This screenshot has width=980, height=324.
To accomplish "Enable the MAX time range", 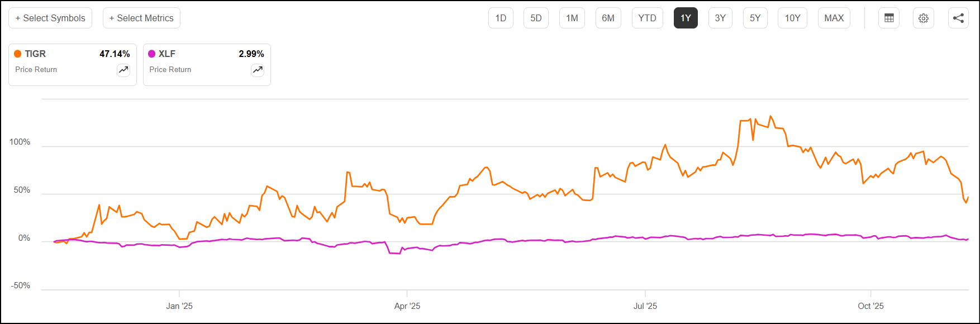I will tap(834, 18).
